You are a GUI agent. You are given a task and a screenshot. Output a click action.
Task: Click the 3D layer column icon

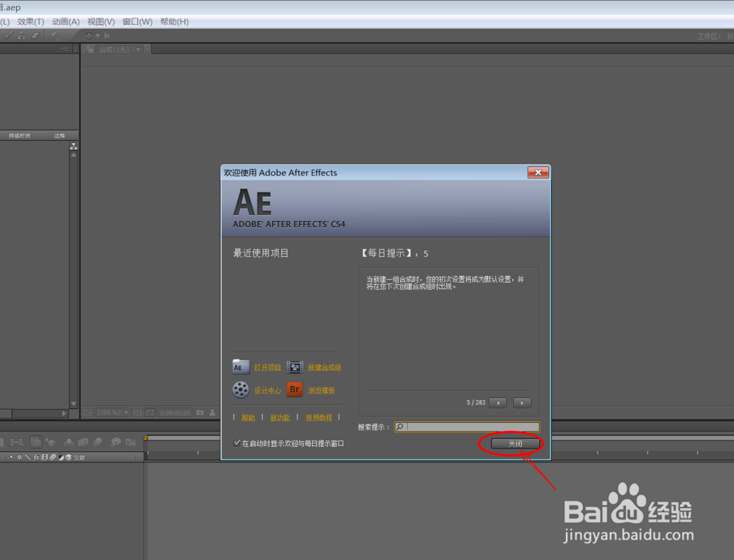tap(68, 457)
